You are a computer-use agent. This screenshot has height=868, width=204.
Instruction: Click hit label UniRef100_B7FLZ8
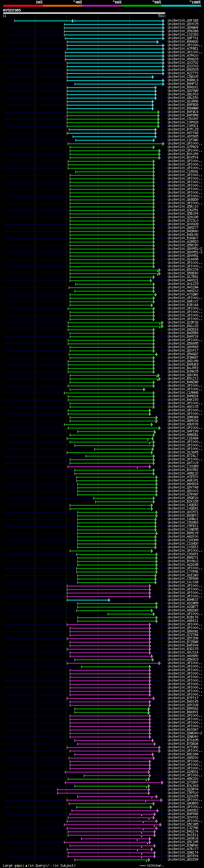click(183, 129)
